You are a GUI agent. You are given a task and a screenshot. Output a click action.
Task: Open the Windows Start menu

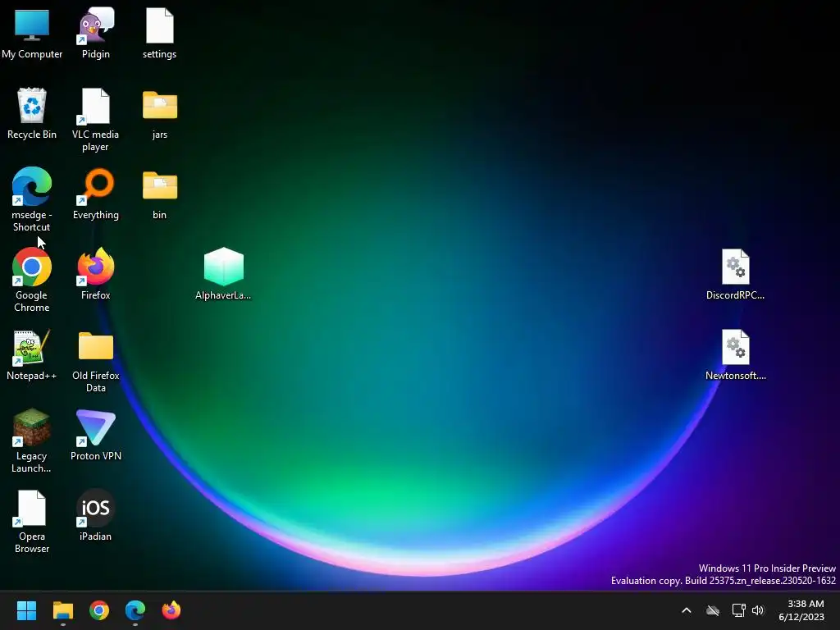pos(26,610)
